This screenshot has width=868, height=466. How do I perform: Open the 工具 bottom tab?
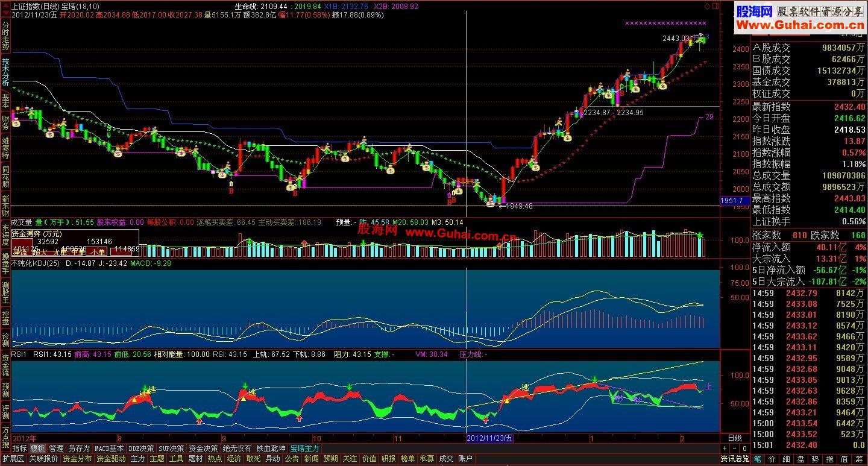(x=176, y=459)
